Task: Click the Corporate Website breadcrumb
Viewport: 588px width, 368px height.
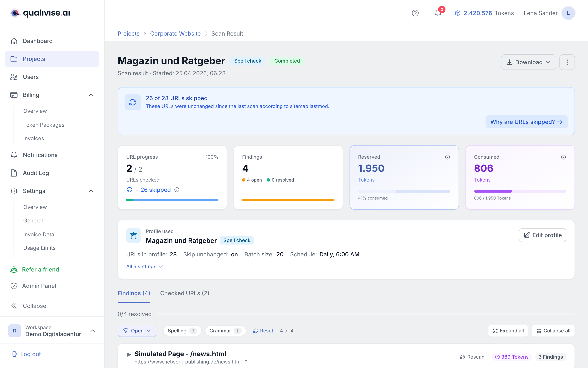Action: pos(175,34)
